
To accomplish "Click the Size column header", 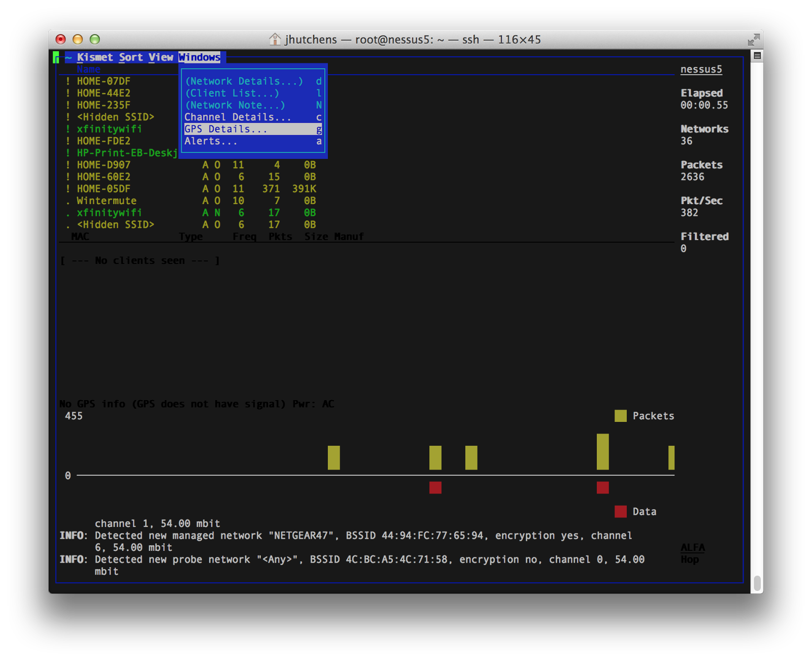I will coord(316,237).
